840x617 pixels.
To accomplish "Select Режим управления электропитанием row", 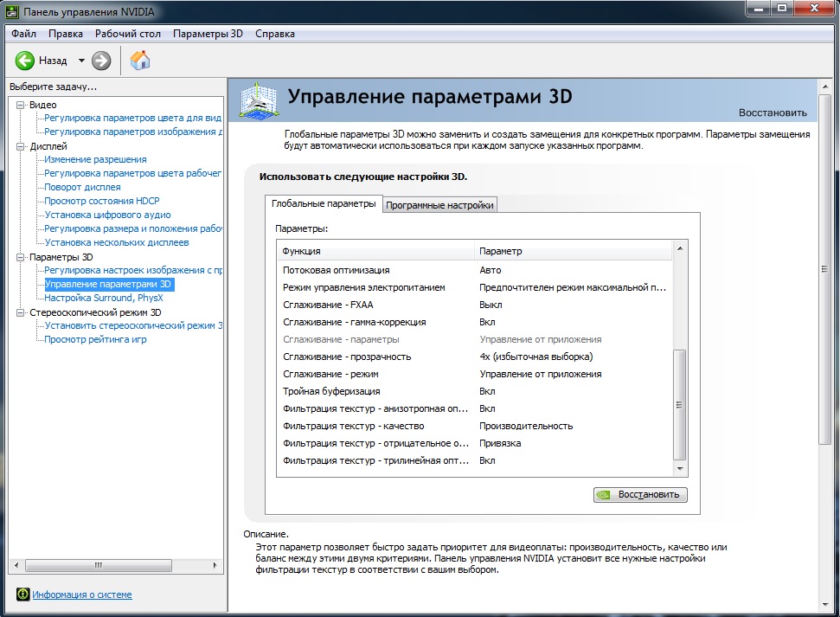I will click(x=475, y=287).
